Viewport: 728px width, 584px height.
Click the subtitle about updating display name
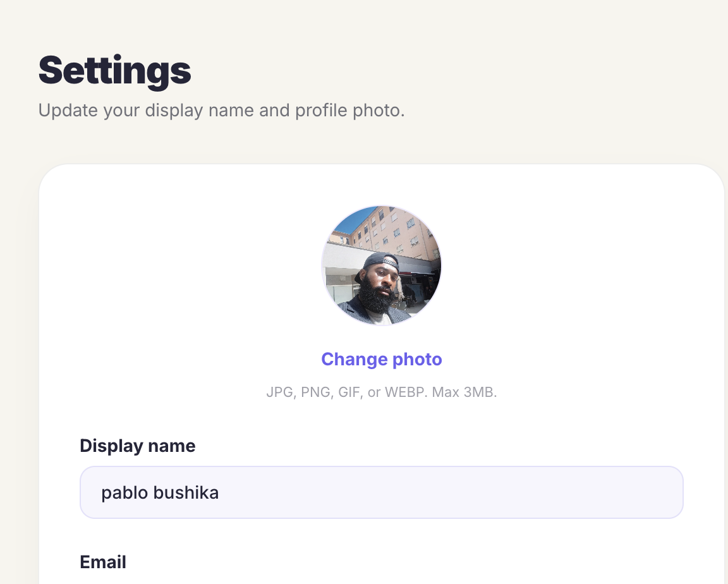click(x=221, y=111)
